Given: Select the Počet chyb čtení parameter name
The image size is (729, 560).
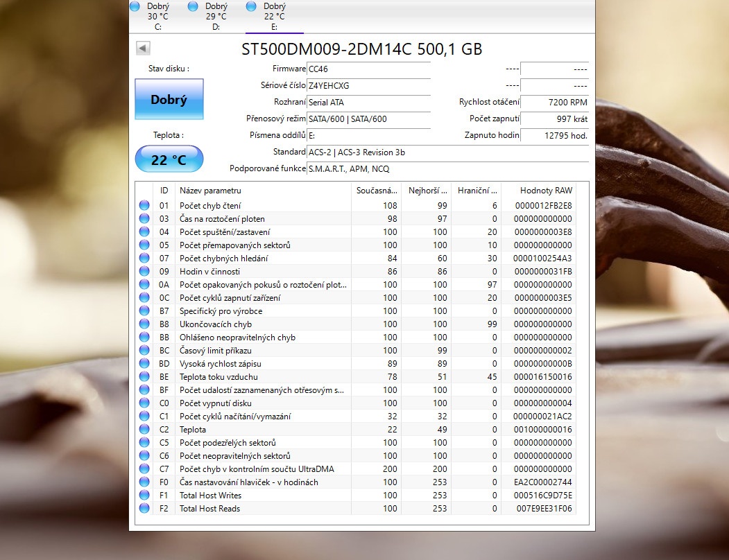Looking at the screenshot, I should (210, 205).
